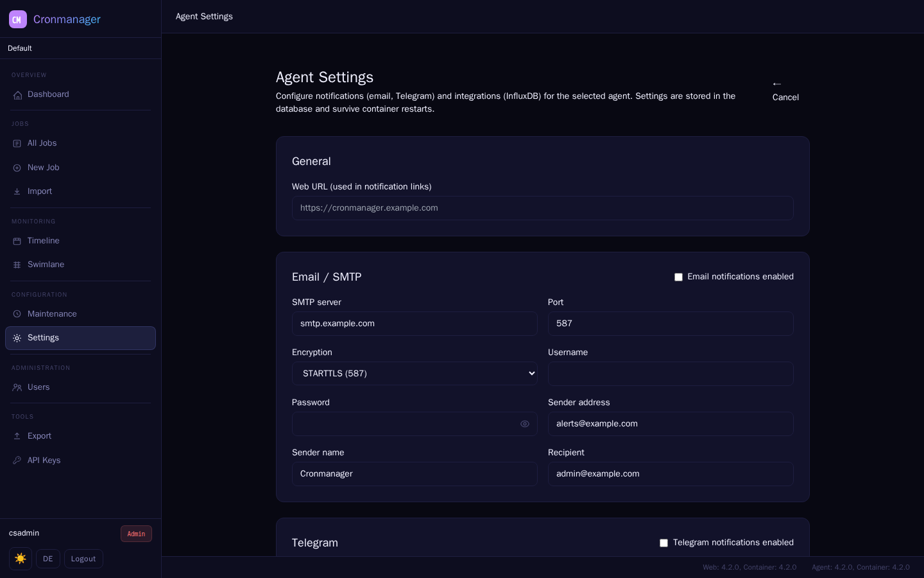Click the Admin role badge
Screen dimensions: 924x578
[136, 534]
